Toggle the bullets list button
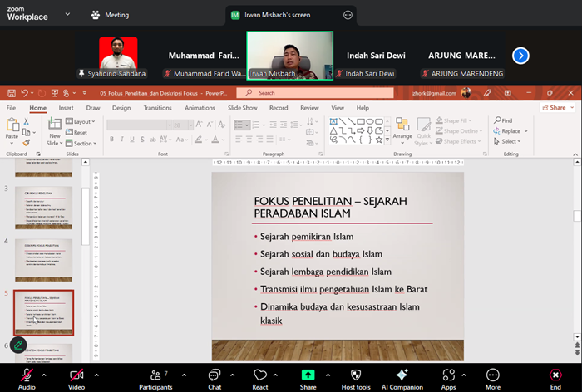 (242, 125)
